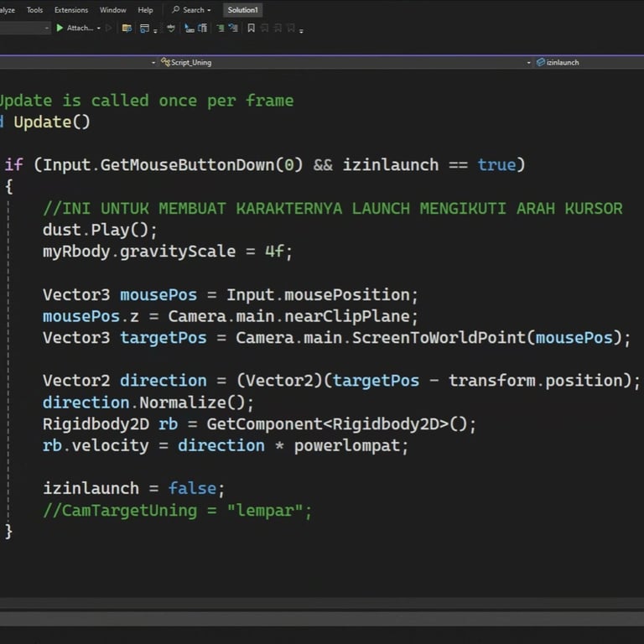This screenshot has width=644, height=644.
Task: Click the closing brace after CamTargetUning comment
Action: [x=8, y=532]
